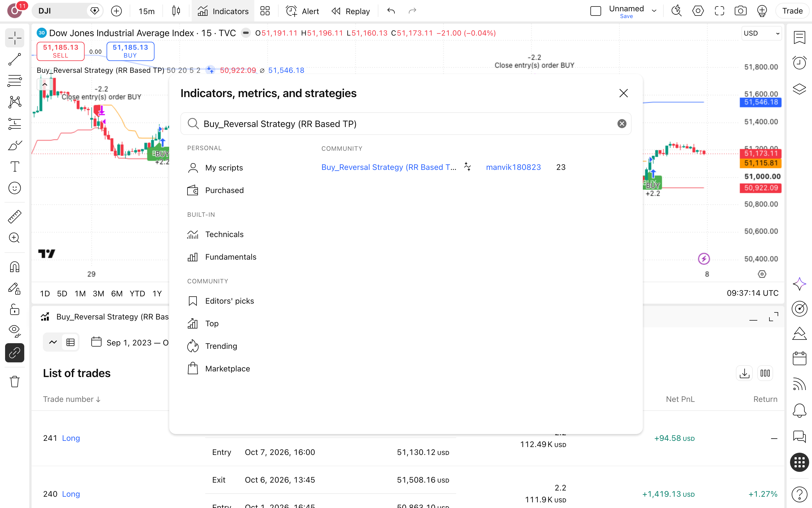Select the measure ruler tool

click(14, 216)
